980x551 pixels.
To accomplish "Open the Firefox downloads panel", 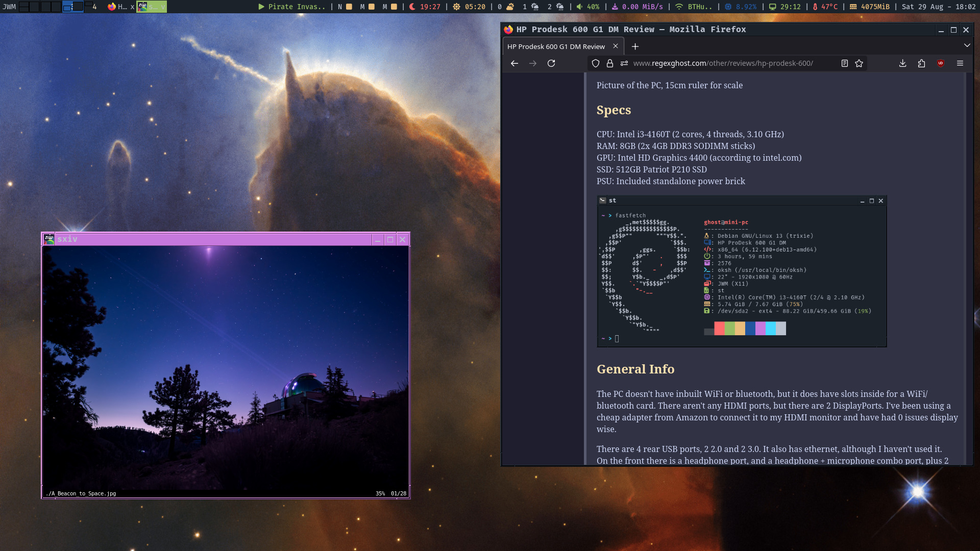I will [x=903, y=63].
